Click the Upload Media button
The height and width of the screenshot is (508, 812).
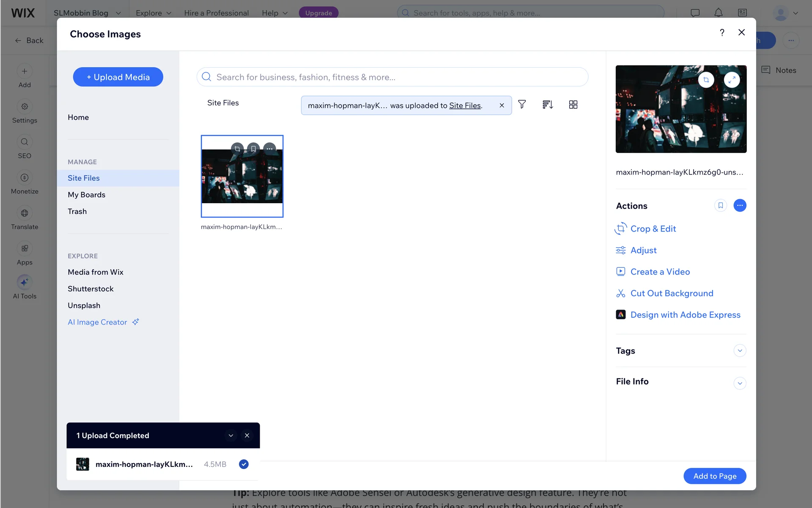coord(118,77)
